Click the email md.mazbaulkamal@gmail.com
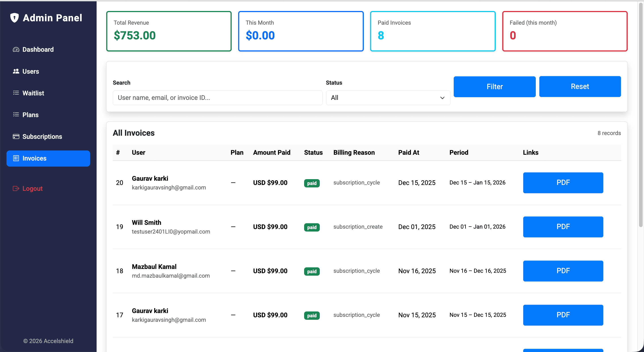 (171, 276)
